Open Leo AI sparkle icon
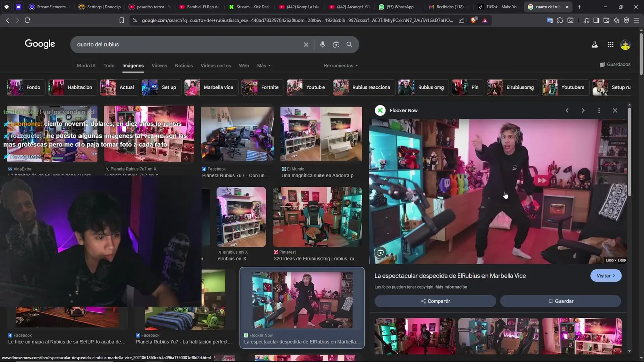The height and width of the screenshot is (362, 644). click(x=616, y=20)
